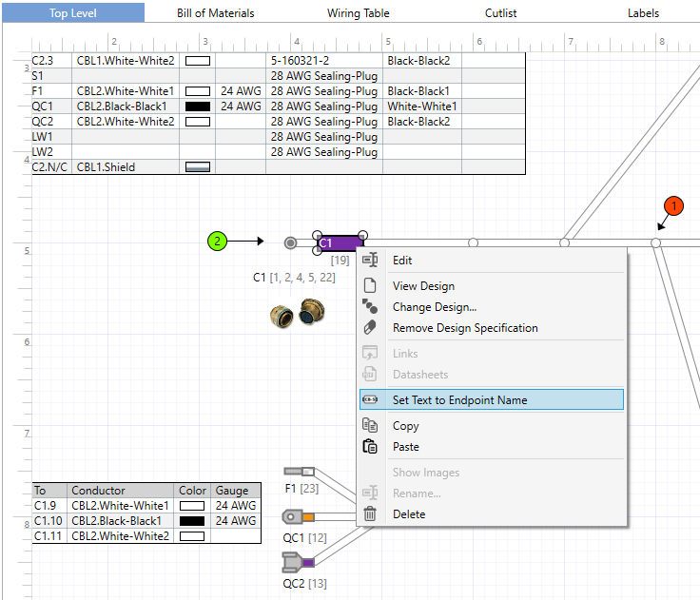700x600 pixels.
Task: Click the View Design document icon
Action: pyautogui.click(x=370, y=285)
